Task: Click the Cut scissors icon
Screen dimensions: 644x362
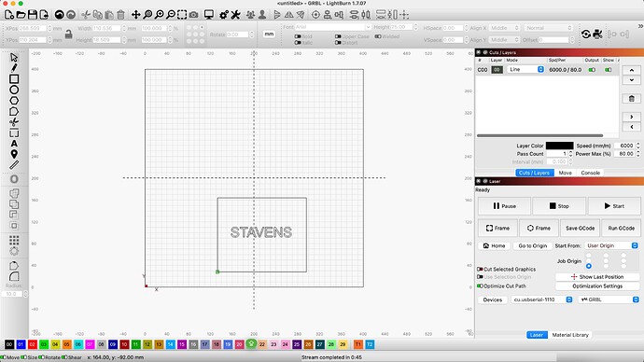Action: pos(86,15)
